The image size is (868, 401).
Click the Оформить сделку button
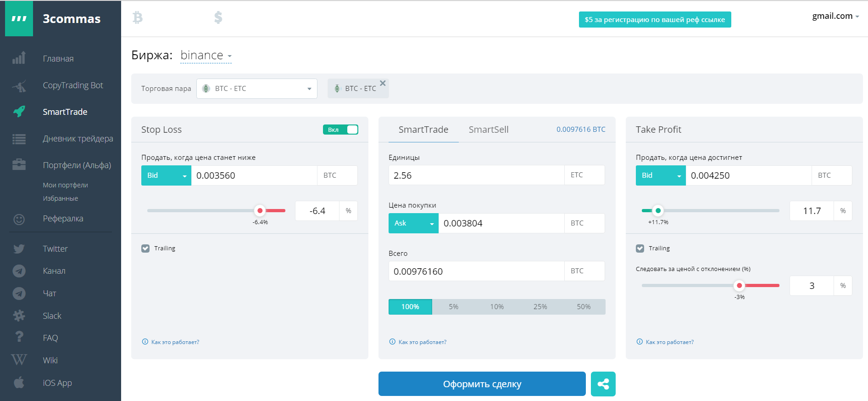(x=482, y=384)
